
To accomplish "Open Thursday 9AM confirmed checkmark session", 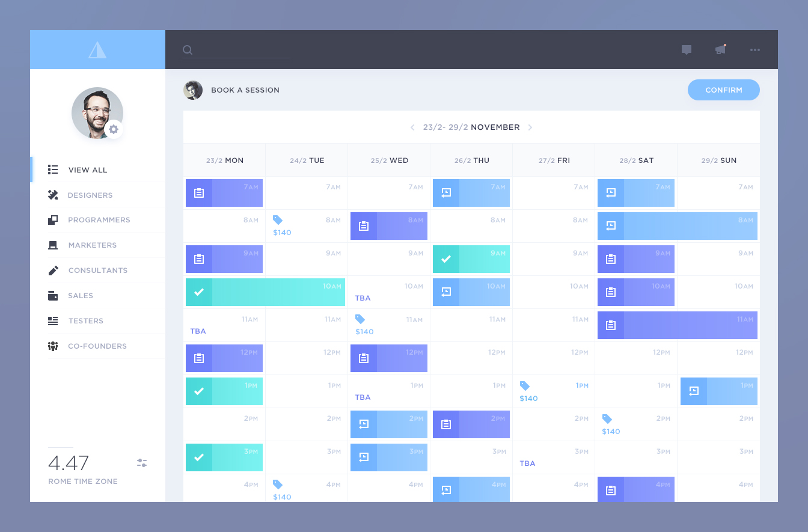I will point(471,259).
